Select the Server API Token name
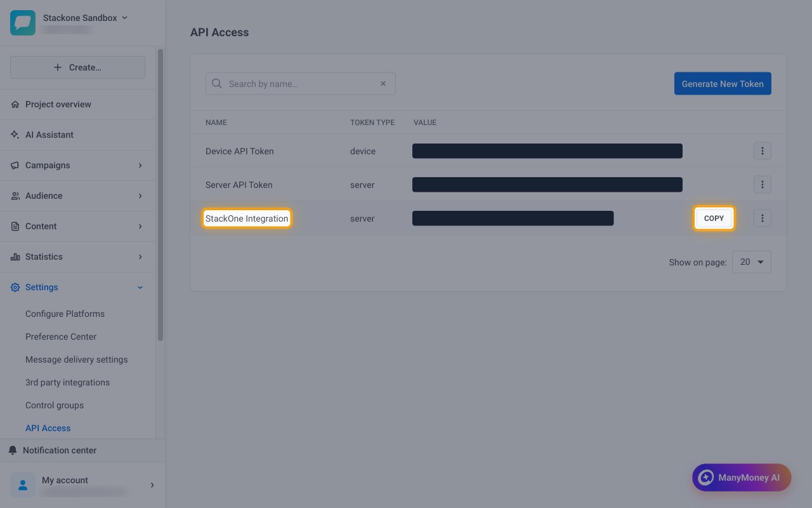812x508 pixels. point(239,185)
